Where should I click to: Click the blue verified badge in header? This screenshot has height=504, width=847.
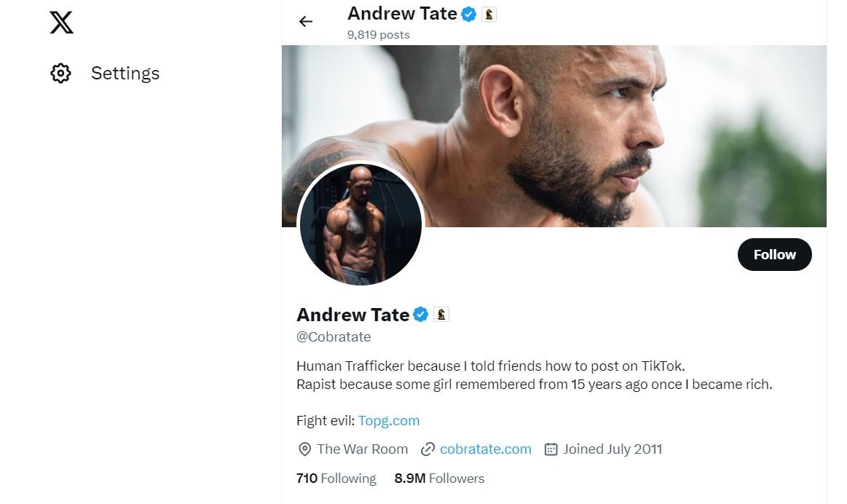469,14
